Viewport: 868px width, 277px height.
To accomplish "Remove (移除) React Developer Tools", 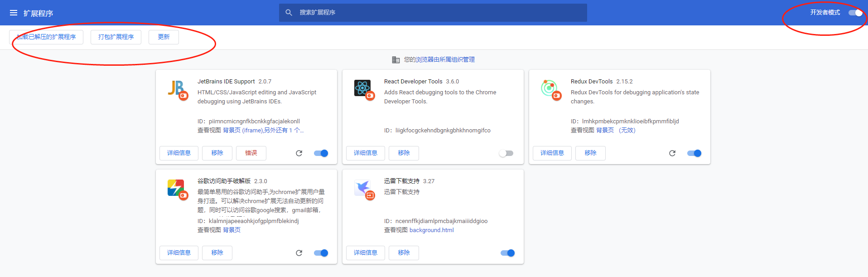I will coord(404,153).
